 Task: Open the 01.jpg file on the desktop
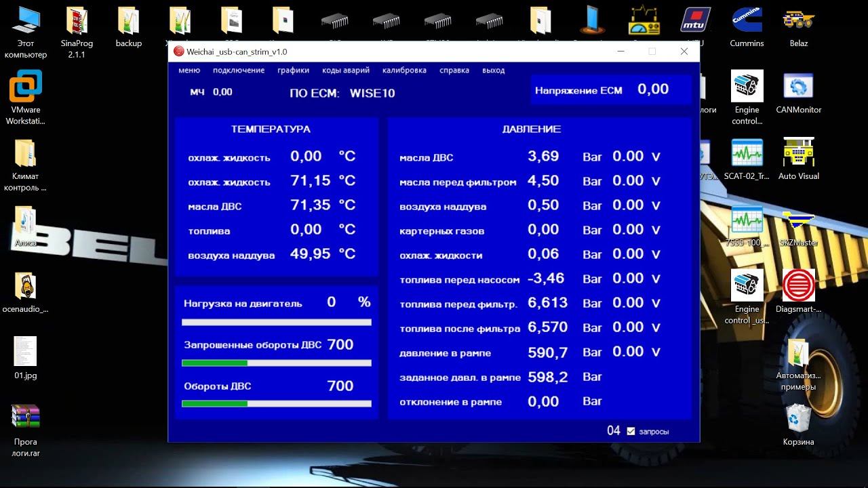(x=25, y=357)
